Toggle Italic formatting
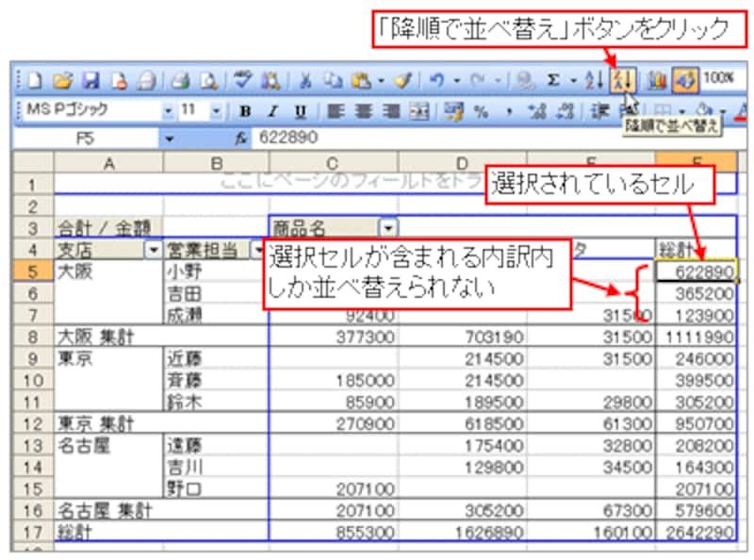 tap(272, 111)
